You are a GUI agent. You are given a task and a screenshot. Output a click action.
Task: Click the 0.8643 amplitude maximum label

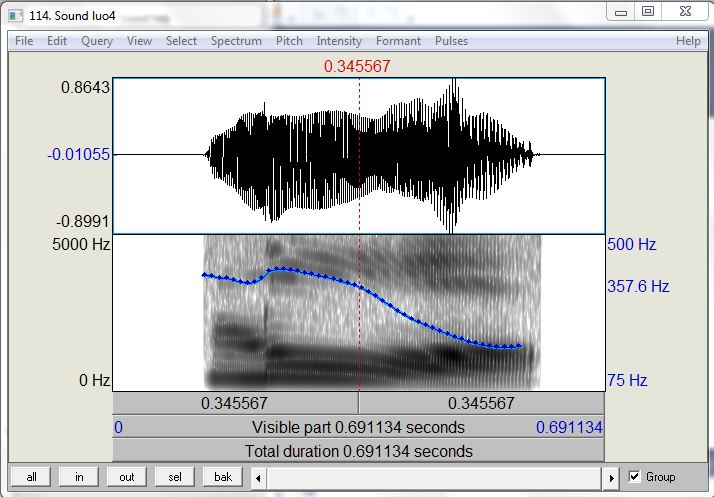coord(86,87)
